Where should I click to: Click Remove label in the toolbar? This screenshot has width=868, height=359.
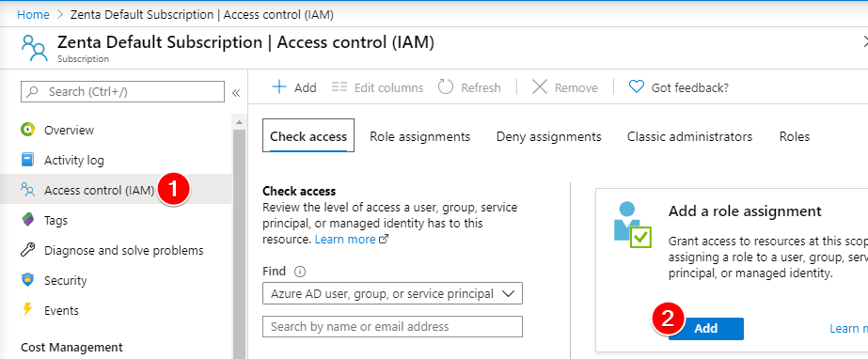576,87
